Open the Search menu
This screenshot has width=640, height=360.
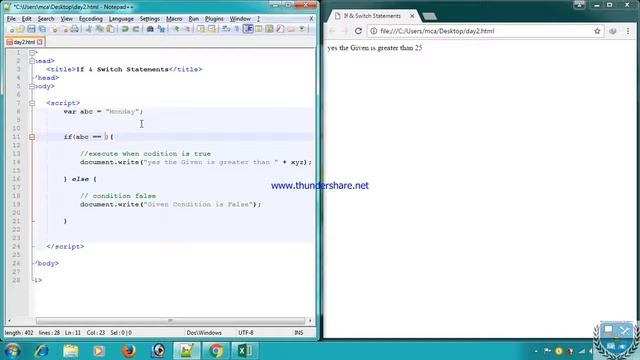click(x=46, y=19)
